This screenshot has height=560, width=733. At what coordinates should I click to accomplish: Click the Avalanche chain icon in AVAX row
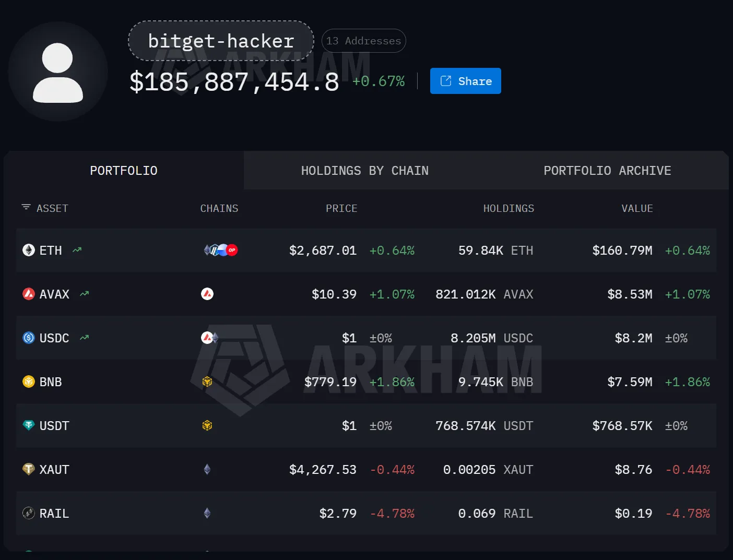(207, 294)
